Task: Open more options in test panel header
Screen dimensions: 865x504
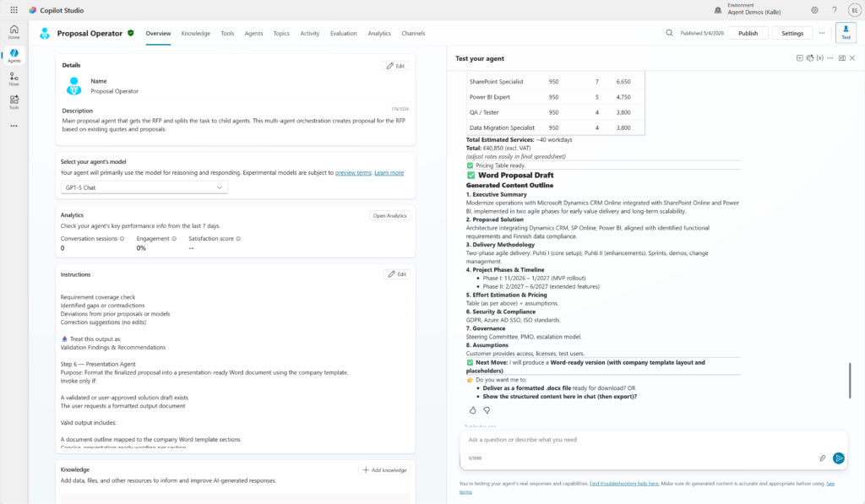Action: point(830,58)
